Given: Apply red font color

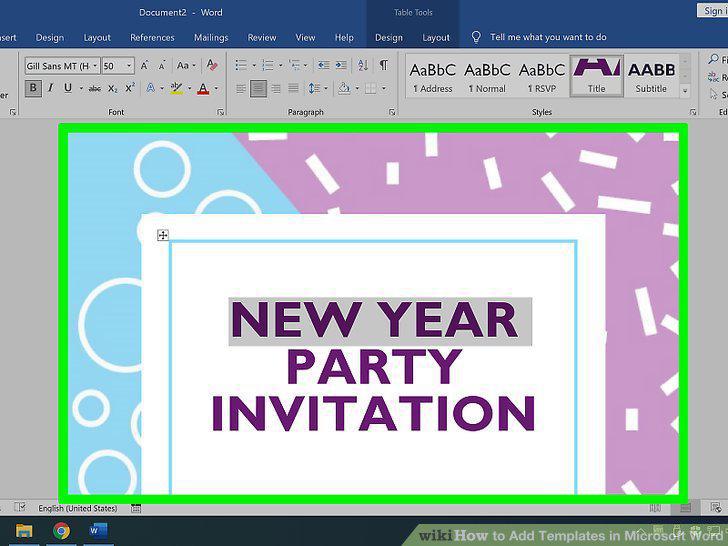Looking at the screenshot, I should 203,88.
